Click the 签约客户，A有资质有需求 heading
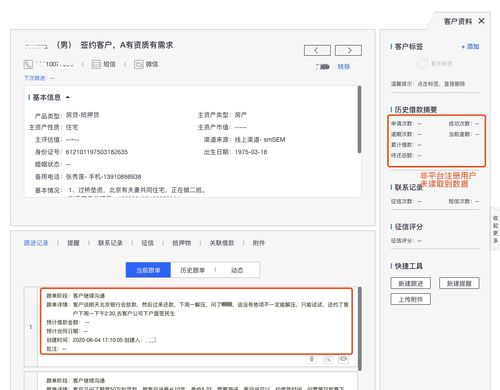 tap(127, 45)
